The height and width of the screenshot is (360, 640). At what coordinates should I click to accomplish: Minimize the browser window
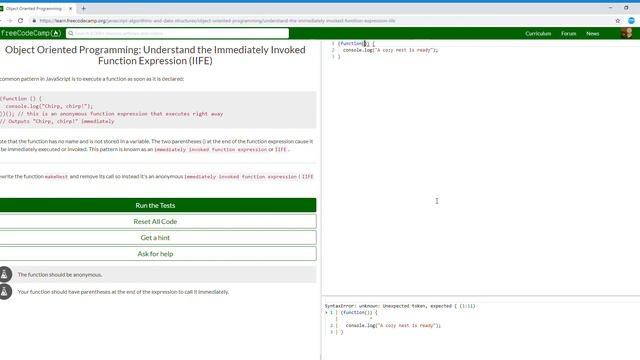[x=610, y=8]
